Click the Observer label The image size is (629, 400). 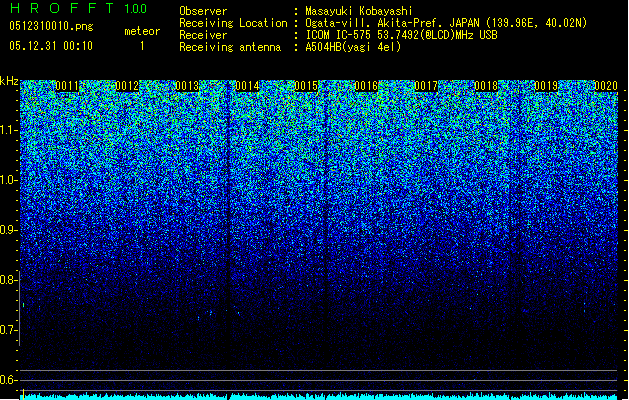[203, 11]
